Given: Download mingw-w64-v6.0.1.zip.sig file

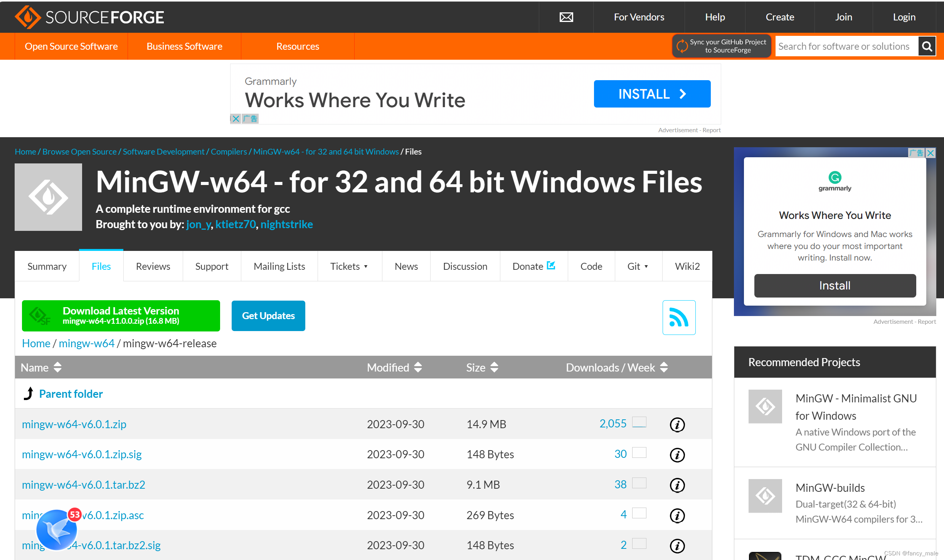Looking at the screenshot, I should pos(82,454).
